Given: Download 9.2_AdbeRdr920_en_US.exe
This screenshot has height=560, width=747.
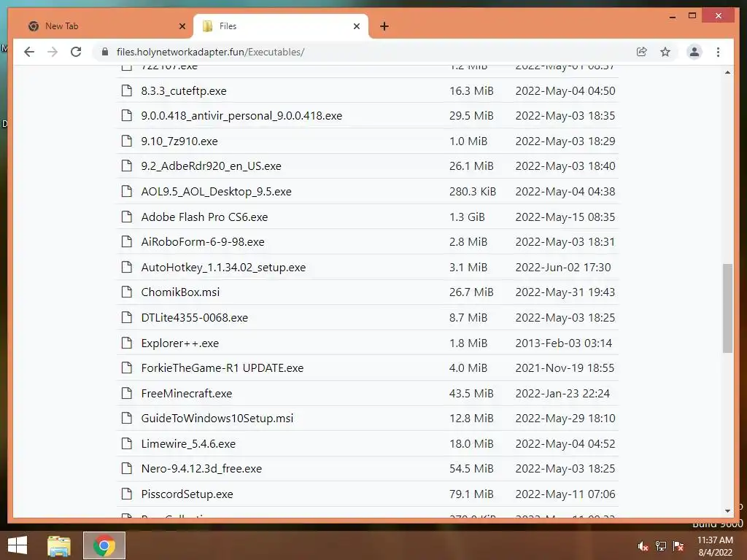Looking at the screenshot, I should pos(211,166).
